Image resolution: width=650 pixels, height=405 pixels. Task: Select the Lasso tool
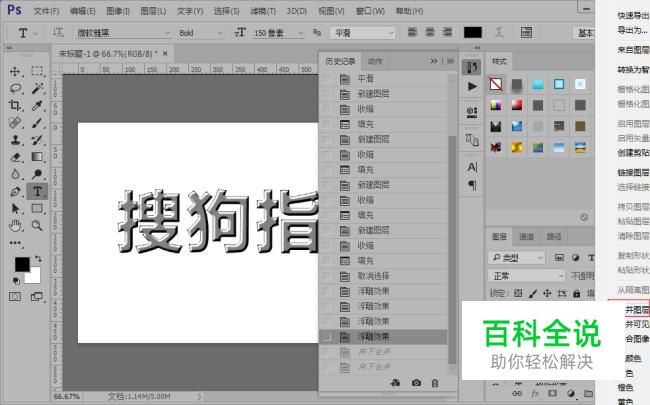15,88
